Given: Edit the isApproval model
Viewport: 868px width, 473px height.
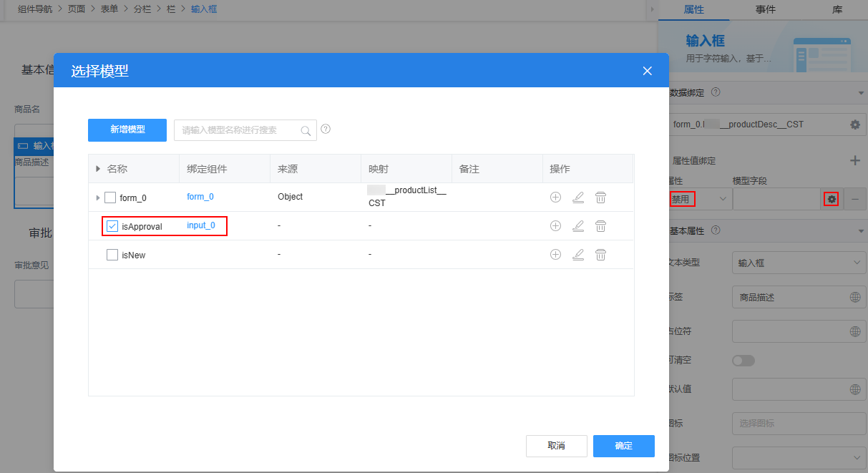Looking at the screenshot, I should (578, 225).
